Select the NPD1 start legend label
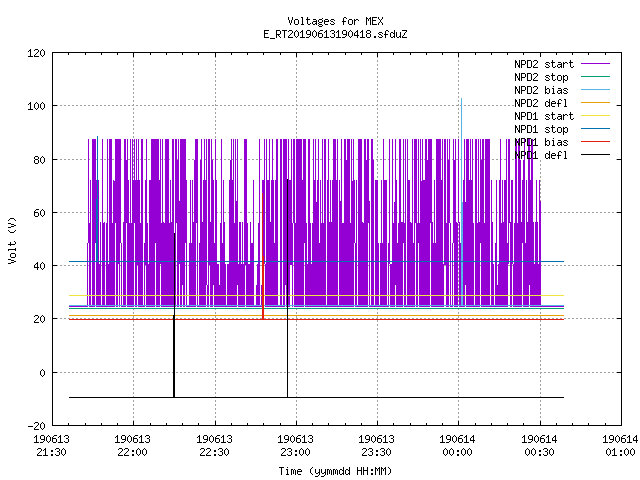The image size is (640, 480). pyautogui.click(x=544, y=116)
